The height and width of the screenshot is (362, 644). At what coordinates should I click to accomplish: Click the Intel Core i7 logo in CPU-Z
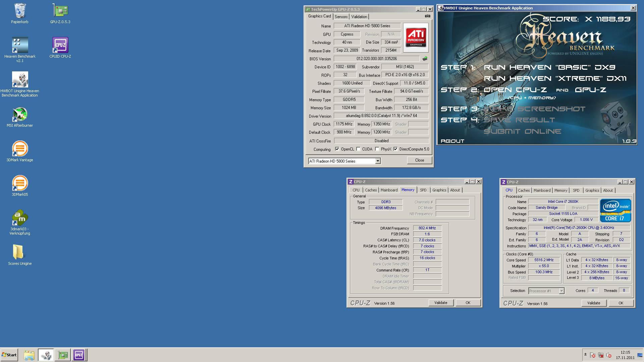615,210
